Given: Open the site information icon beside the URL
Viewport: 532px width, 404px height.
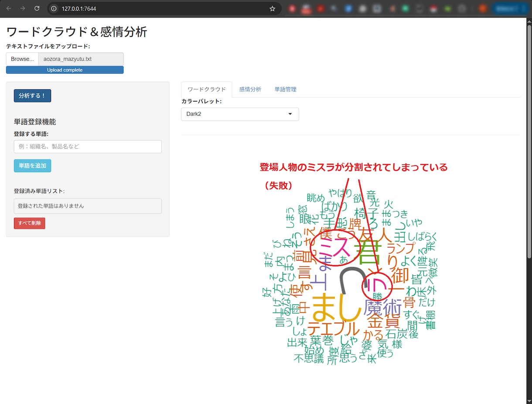Looking at the screenshot, I should (54, 9).
